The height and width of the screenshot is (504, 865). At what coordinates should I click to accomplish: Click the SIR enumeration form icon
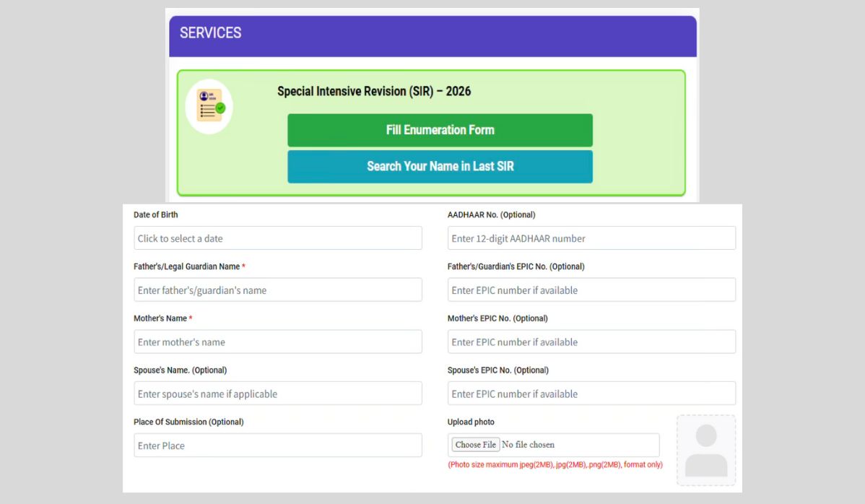[x=209, y=107]
